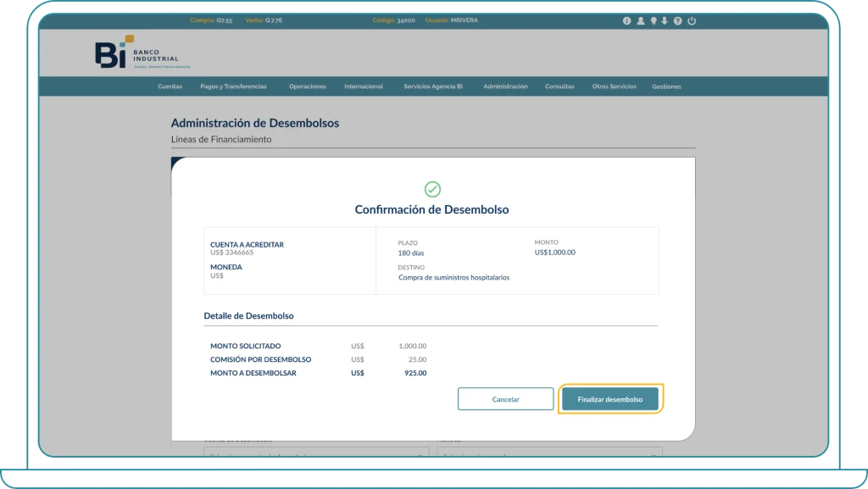
Task: Open help with the question mark icon
Action: (x=678, y=21)
